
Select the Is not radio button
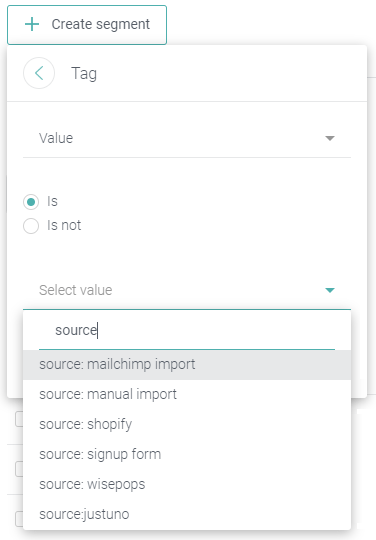click(31, 226)
